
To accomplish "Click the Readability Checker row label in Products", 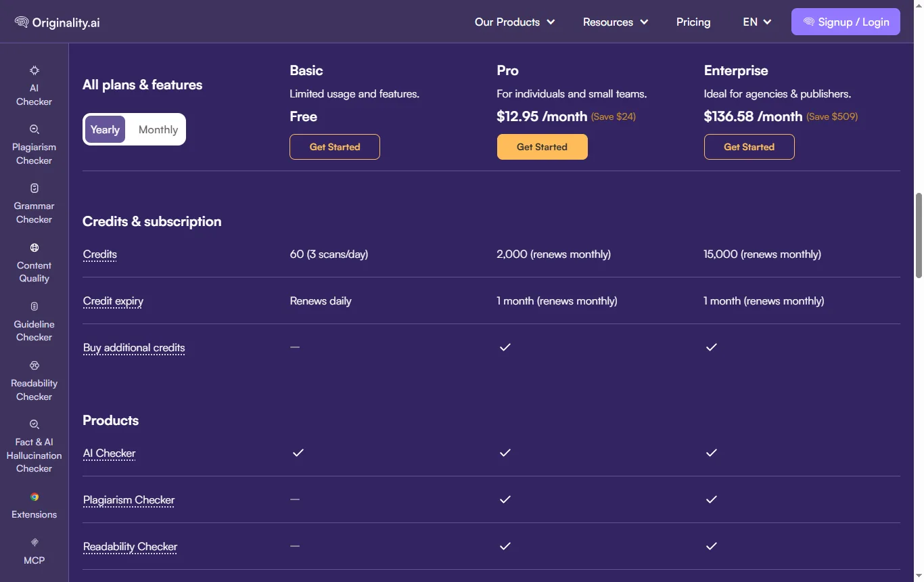I will tap(130, 547).
